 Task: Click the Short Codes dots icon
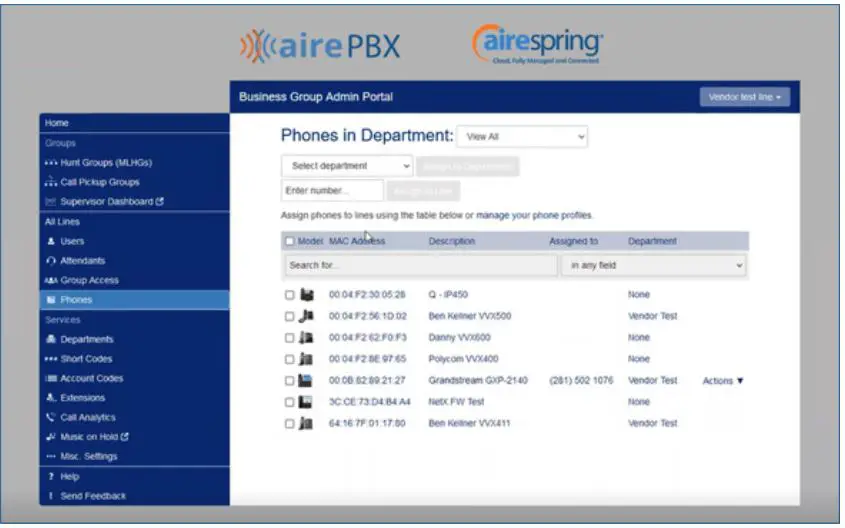(51, 359)
